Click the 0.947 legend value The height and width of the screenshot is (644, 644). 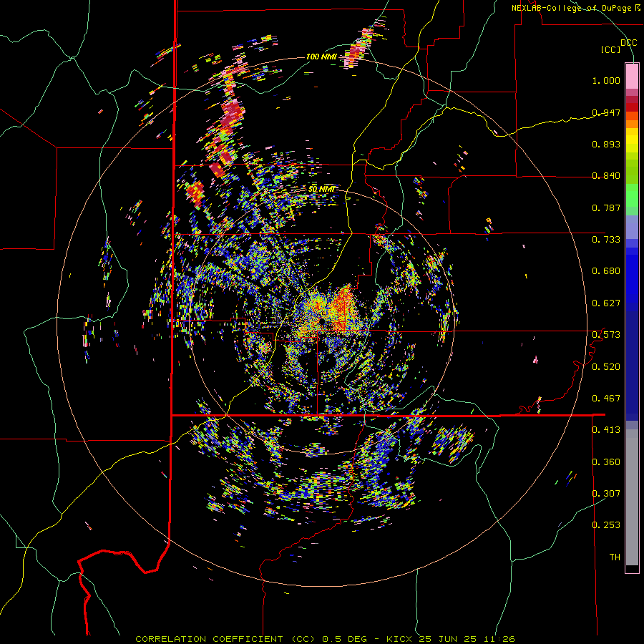[606, 112]
